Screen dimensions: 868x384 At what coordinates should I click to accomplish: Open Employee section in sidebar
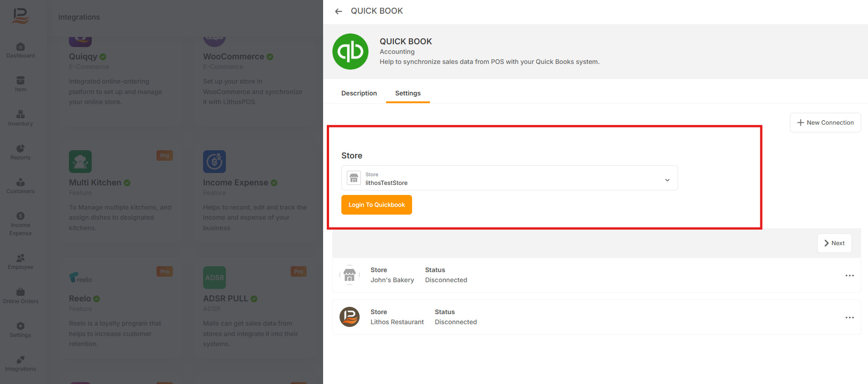click(x=21, y=262)
